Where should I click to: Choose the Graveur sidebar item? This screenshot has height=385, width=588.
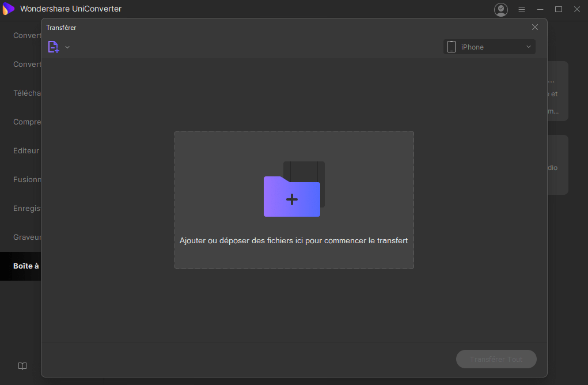[27, 237]
